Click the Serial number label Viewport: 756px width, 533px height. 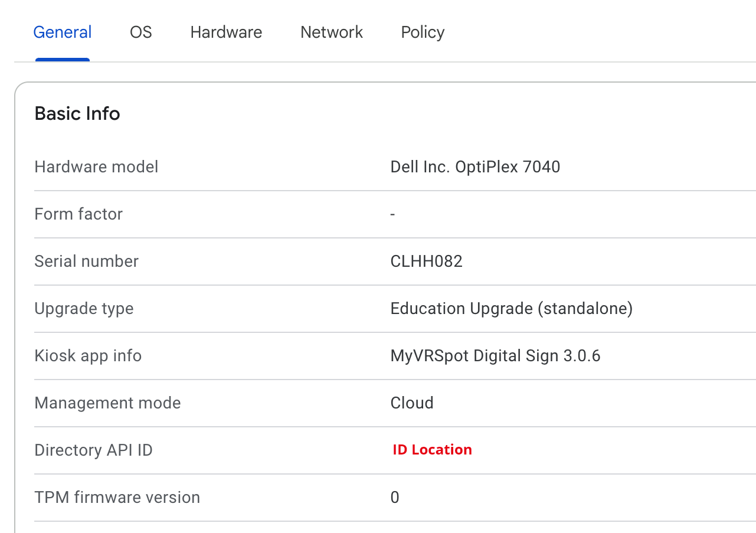86,261
